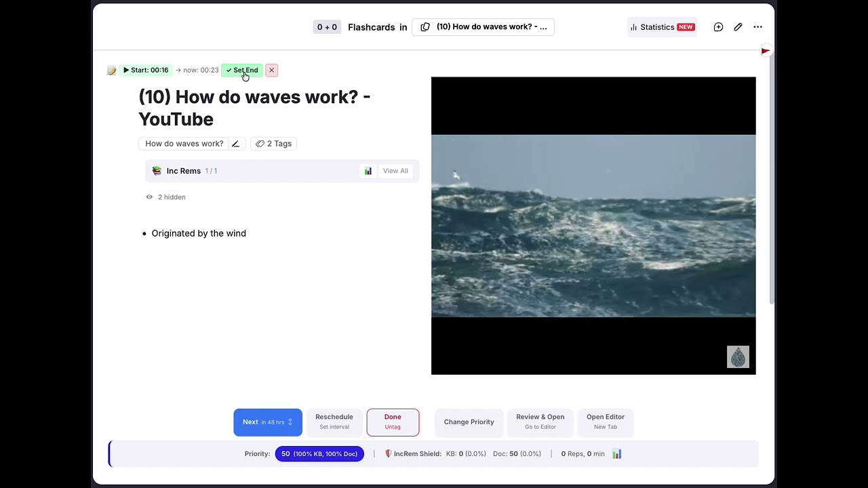Open the Statistics button

662,27
